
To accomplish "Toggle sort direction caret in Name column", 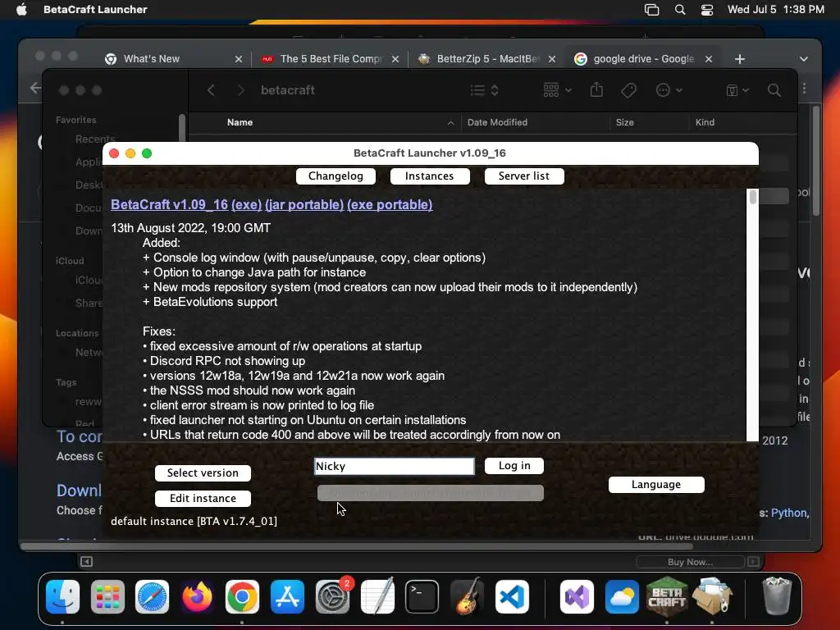I will [450, 123].
